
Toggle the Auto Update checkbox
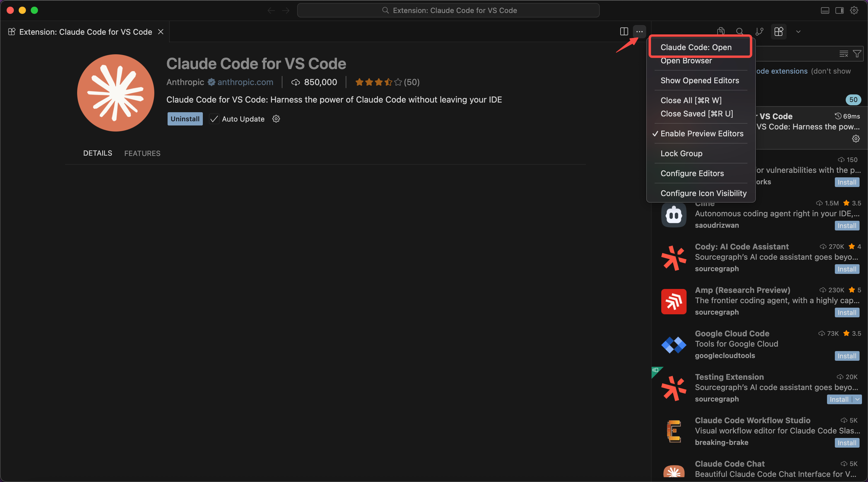[x=214, y=119]
